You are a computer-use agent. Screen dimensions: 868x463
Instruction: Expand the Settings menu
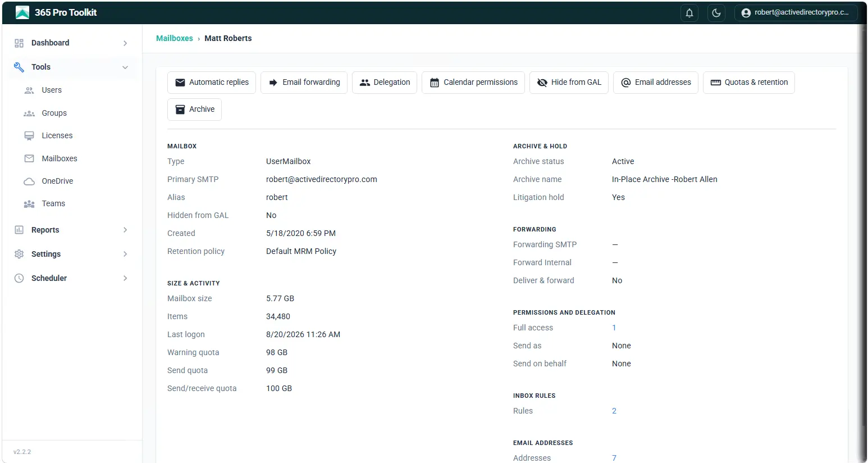pos(72,254)
